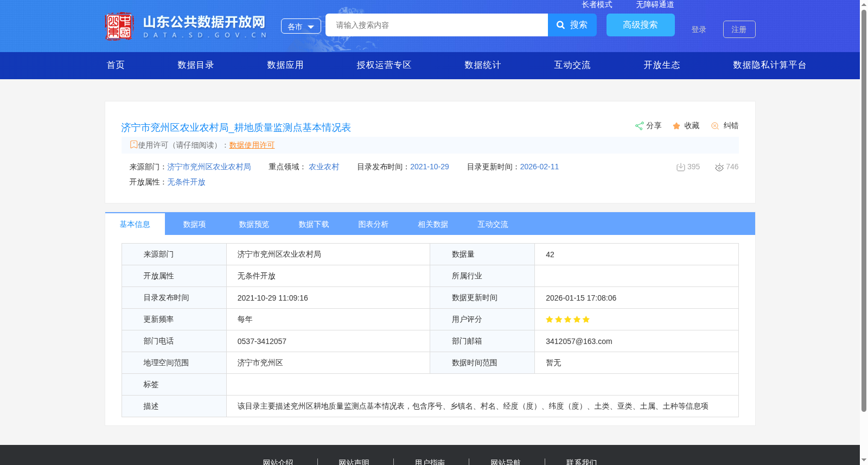Screen dimensions: 868x465
Task: Click the 农业农村 key domain link
Action: tap(324, 167)
